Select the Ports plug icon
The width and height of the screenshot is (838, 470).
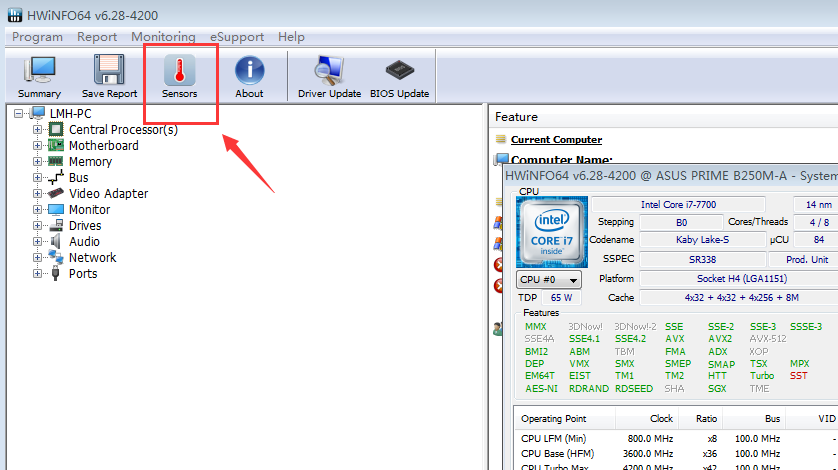pos(56,274)
